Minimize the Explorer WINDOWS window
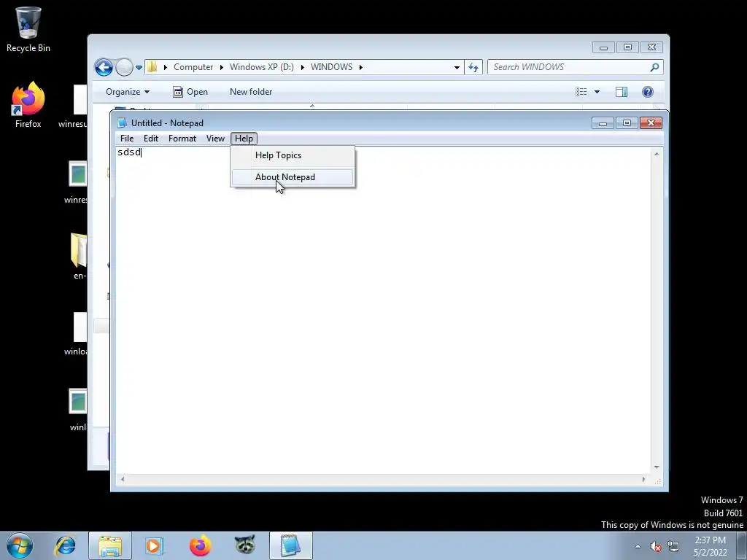The width and height of the screenshot is (747, 560). [x=603, y=47]
